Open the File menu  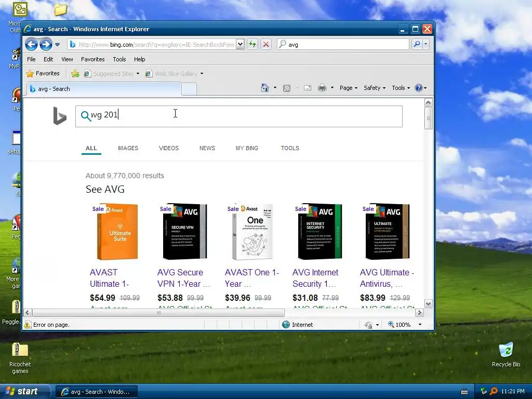pos(31,59)
